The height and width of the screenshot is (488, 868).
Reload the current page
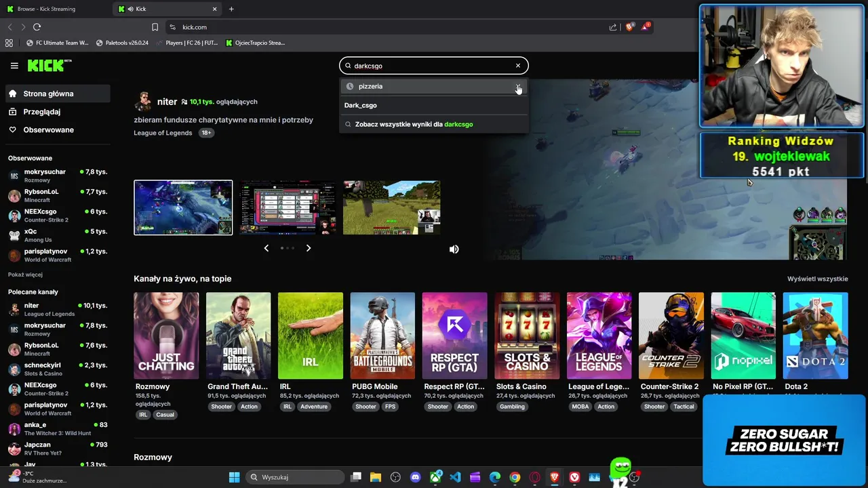pos(37,27)
